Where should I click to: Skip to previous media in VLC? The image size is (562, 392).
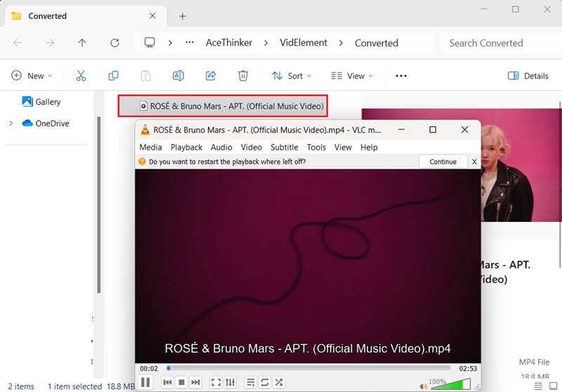[x=167, y=382]
